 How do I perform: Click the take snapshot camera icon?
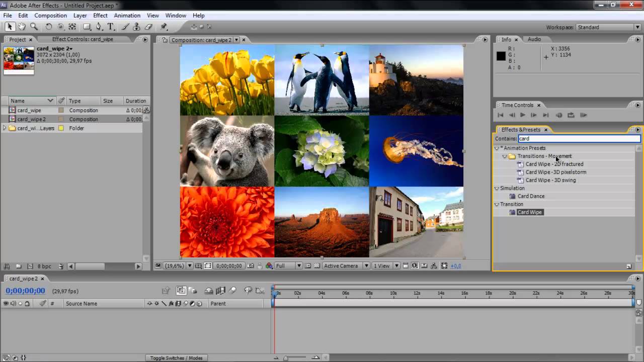coord(251,265)
